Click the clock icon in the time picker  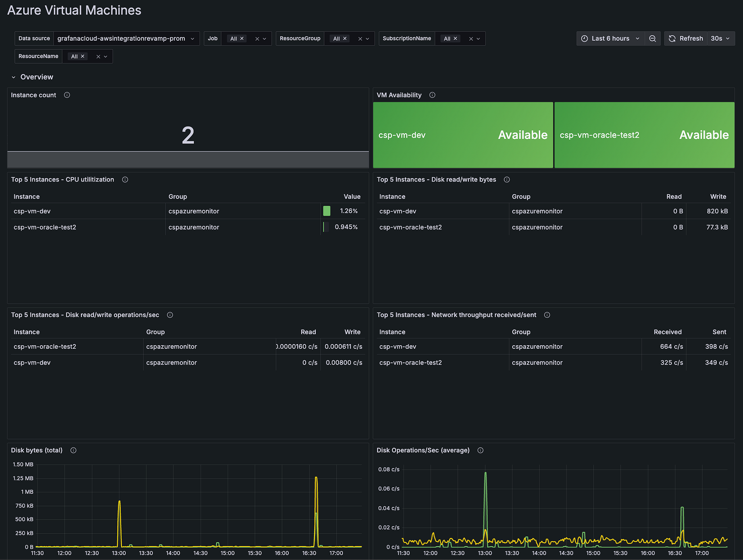click(584, 38)
